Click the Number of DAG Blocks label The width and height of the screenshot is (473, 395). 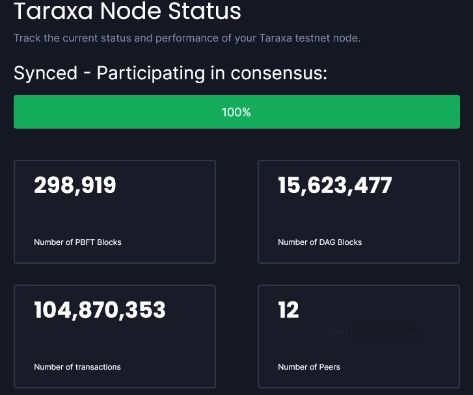320,242
